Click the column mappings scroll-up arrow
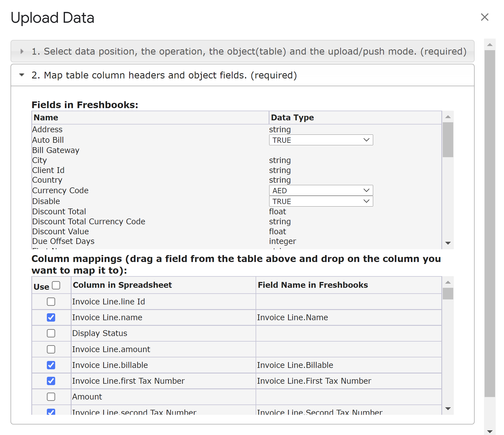Viewport: 504px width, 435px height. tap(448, 282)
